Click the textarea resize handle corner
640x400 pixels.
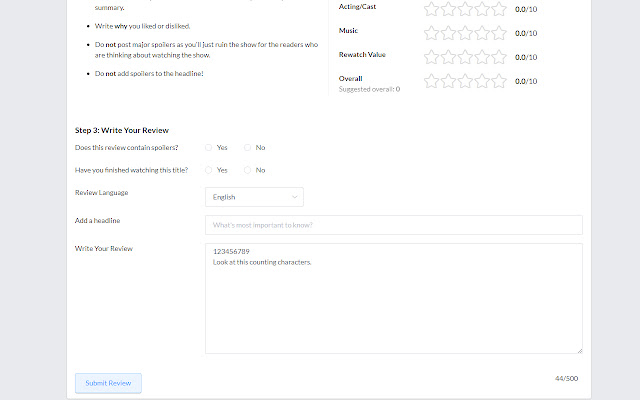tap(580, 351)
